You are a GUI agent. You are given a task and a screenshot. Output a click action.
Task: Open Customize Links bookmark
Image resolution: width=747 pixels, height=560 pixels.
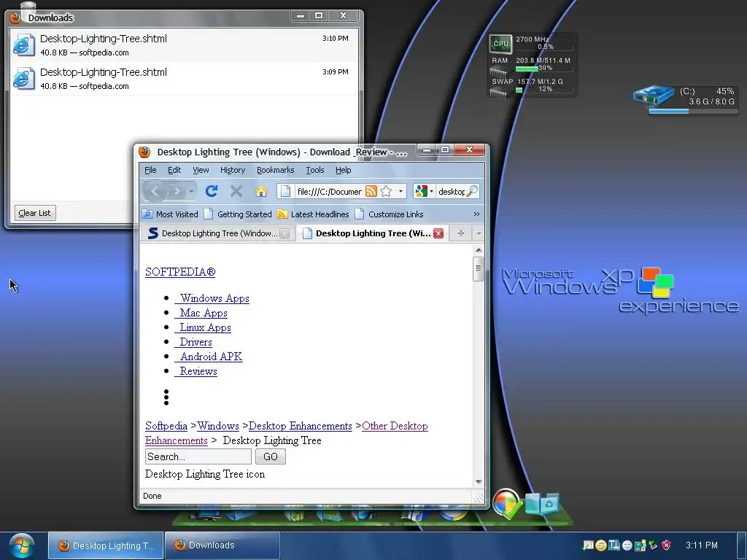[390, 214]
